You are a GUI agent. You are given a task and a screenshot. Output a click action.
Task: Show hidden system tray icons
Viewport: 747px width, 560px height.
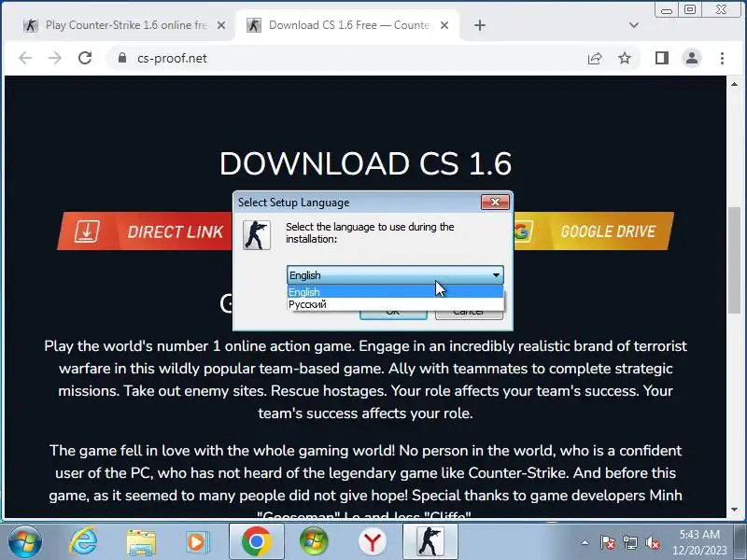coord(585,542)
